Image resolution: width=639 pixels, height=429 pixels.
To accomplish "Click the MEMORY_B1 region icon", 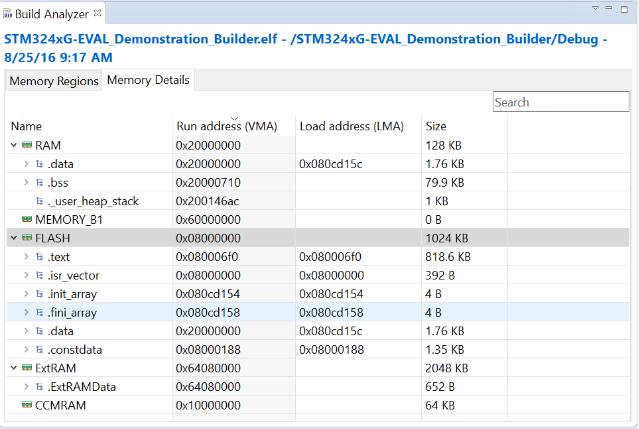I will click(x=27, y=219).
